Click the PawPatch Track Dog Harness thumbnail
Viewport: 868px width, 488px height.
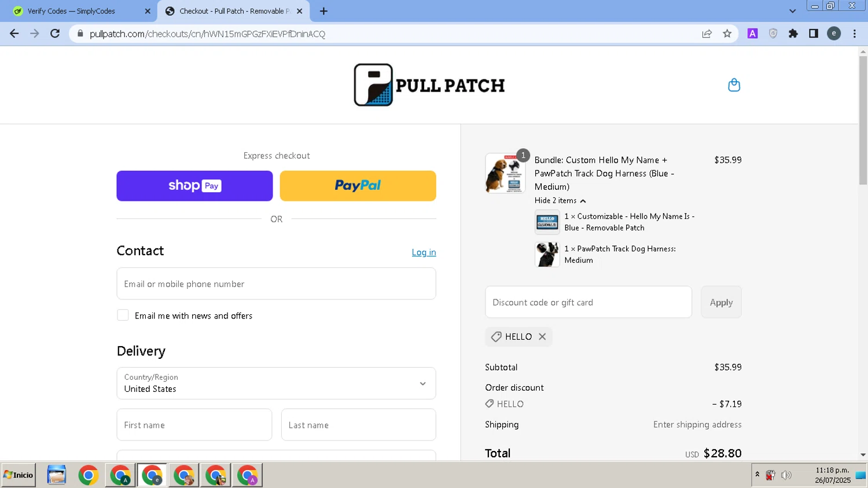tap(547, 255)
